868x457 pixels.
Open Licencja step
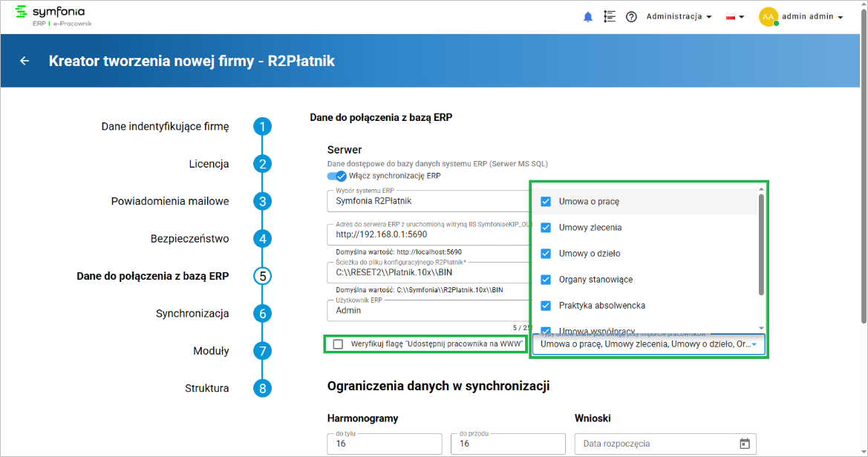(x=209, y=164)
